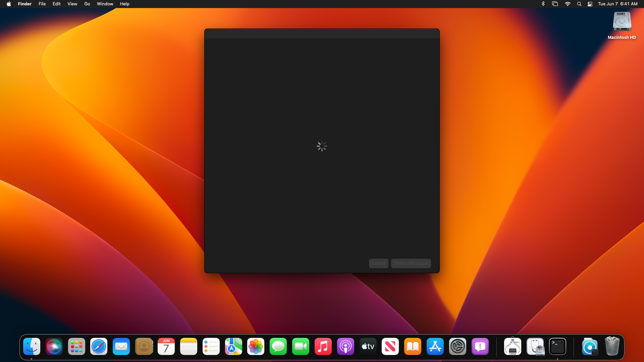Open Siri from the dock

click(54, 347)
